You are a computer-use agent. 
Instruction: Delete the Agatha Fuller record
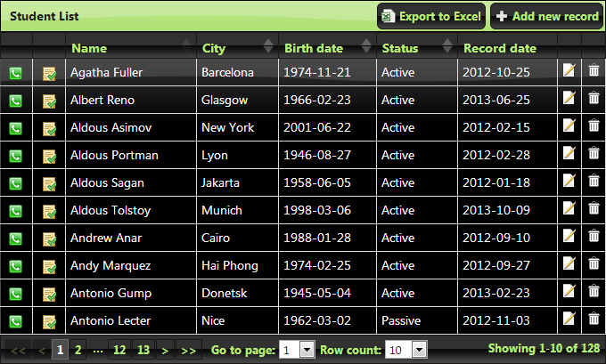pyautogui.click(x=594, y=70)
